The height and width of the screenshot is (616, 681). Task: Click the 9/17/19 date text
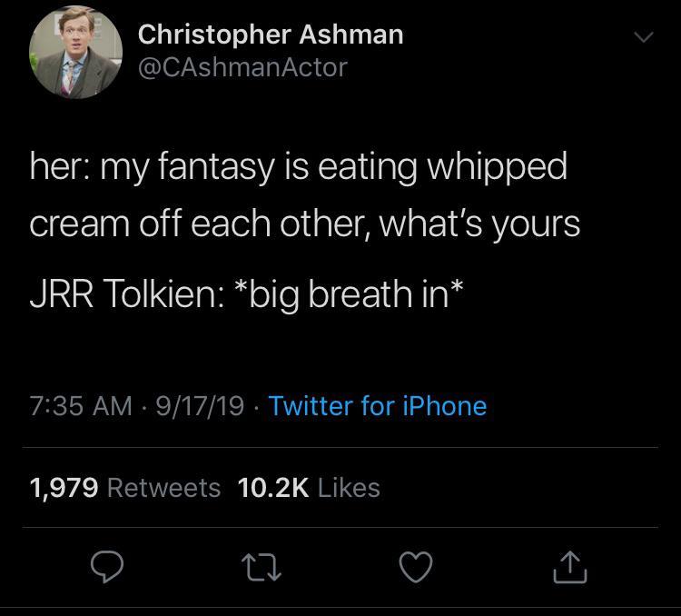(200, 406)
